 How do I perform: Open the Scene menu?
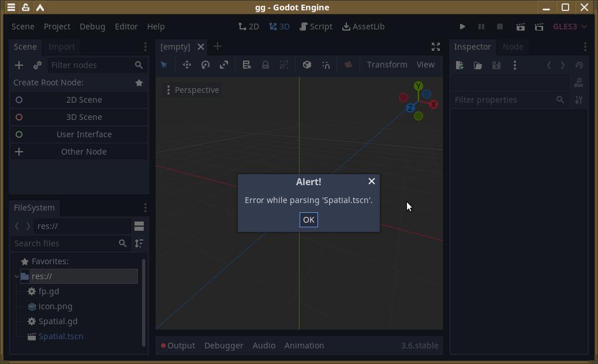point(23,27)
